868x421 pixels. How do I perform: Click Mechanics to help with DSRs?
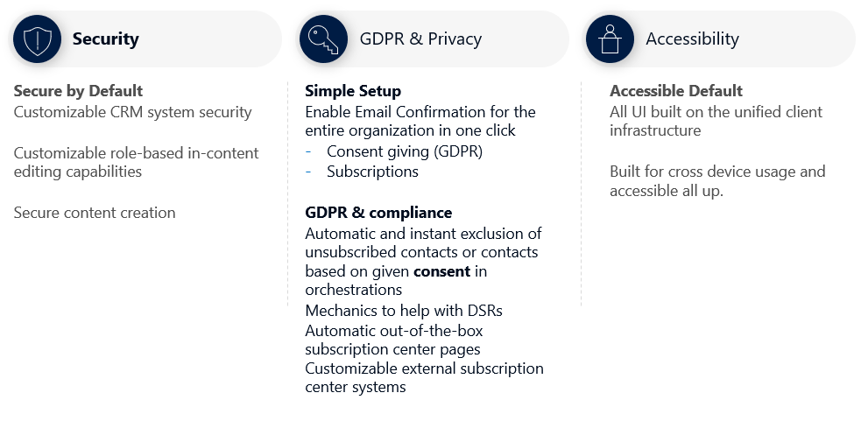point(404,311)
